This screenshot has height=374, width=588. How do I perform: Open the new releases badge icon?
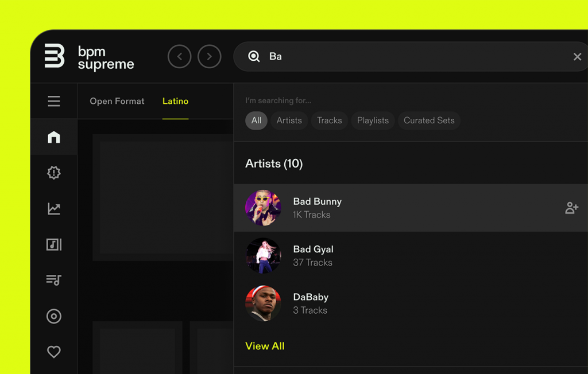pos(54,173)
